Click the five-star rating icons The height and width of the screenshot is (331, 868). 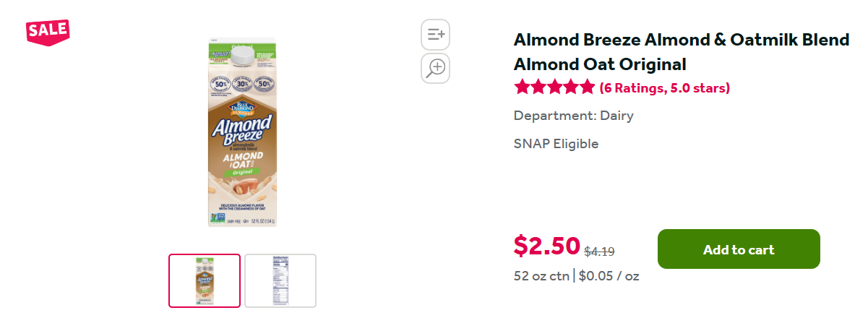click(x=554, y=88)
